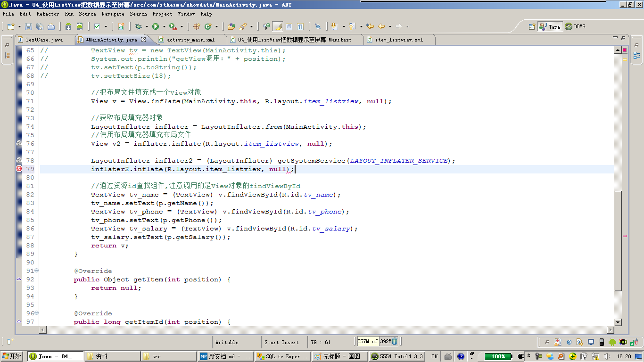Click the Open Type icon
Viewport: 644px width, 362px height.
coord(231,27)
